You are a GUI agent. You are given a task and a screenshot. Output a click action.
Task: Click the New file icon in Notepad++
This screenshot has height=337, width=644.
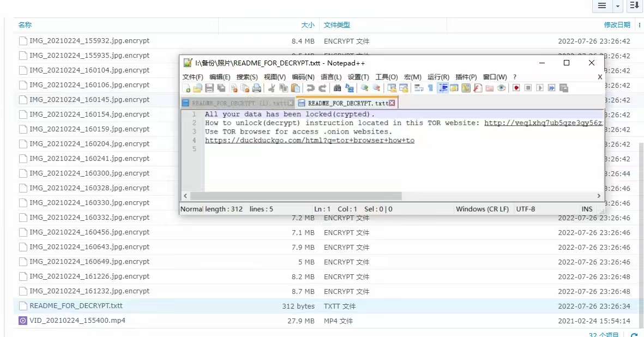point(187,88)
